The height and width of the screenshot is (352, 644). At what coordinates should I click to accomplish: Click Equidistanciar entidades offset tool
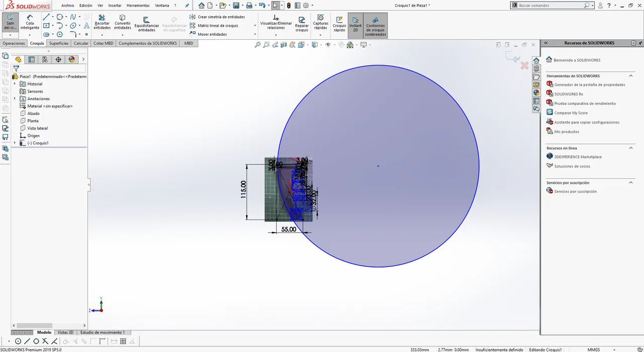point(146,24)
